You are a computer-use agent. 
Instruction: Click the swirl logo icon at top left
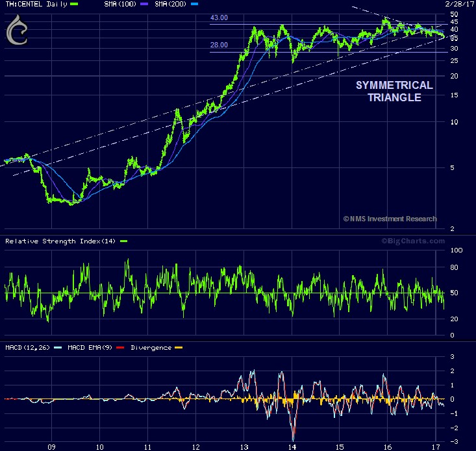pyautogui.click(x=17, y=30)
